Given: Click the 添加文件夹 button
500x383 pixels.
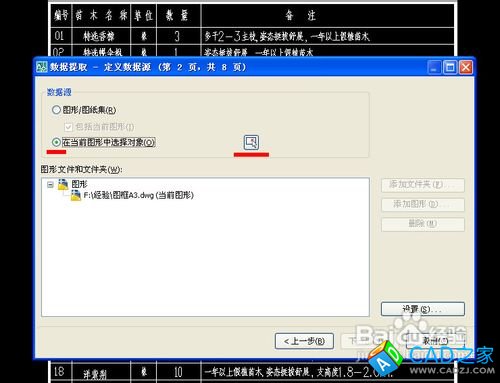Looking at the screenshot, I should click(x=423, y=185).
